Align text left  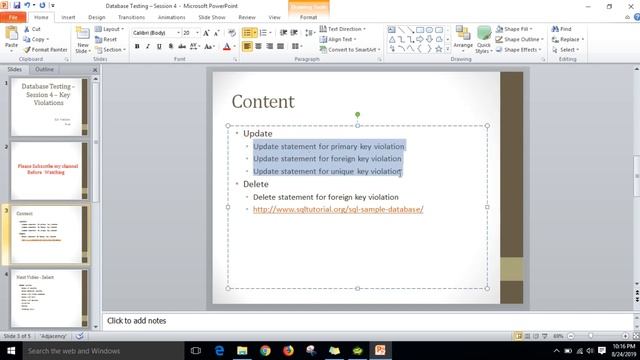pyautogui.click(x=247, y=47)
